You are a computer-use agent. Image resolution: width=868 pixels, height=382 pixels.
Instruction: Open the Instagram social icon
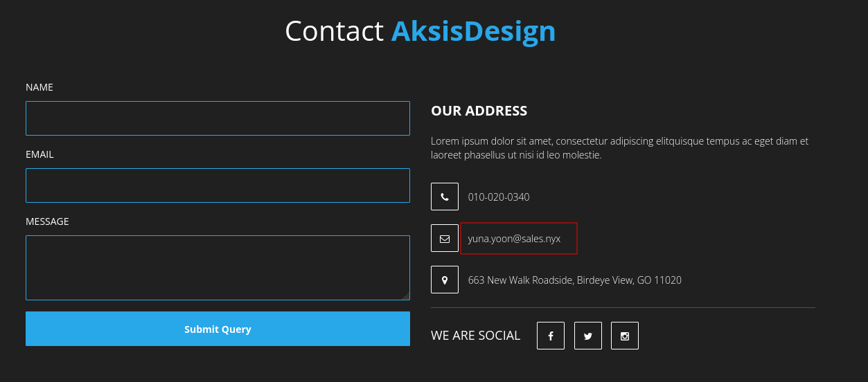[625, 336]
